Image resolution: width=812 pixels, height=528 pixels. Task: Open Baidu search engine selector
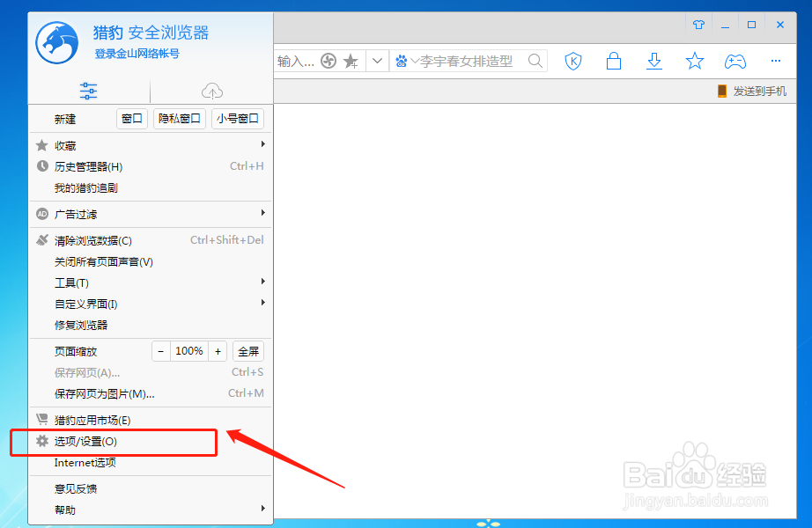(x=407, y=62)
